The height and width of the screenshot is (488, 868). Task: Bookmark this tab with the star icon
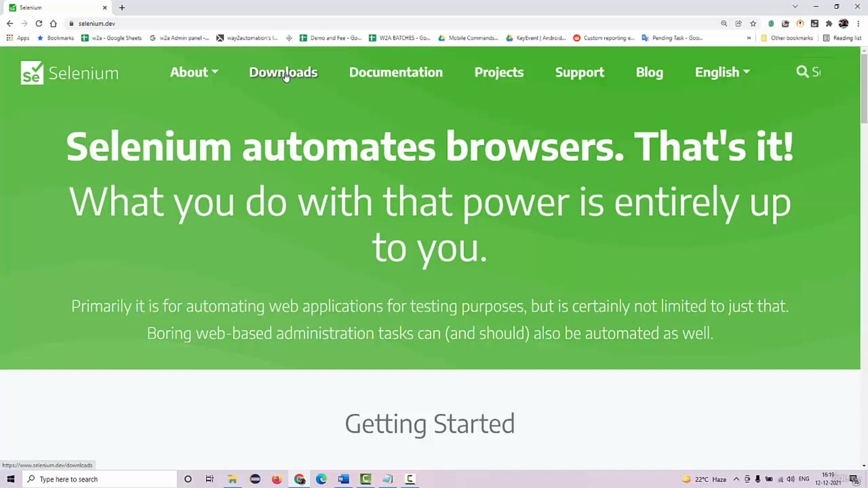pos(753,23)
